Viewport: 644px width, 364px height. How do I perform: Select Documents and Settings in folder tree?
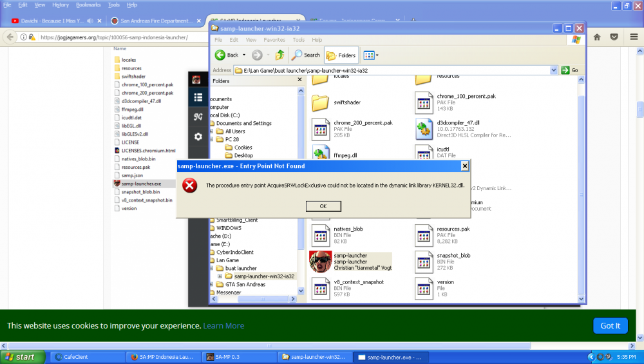pos(243,123)
